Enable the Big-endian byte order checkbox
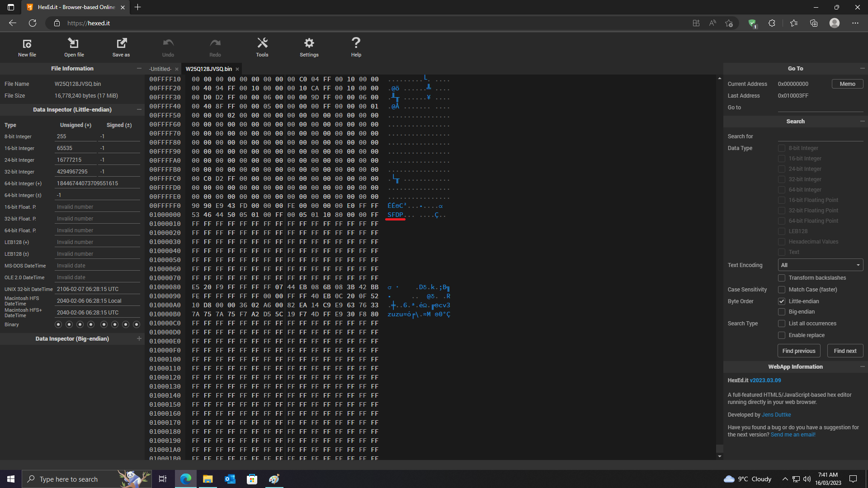868x488 pixels. pyautogui.click(x=782, y=312)
